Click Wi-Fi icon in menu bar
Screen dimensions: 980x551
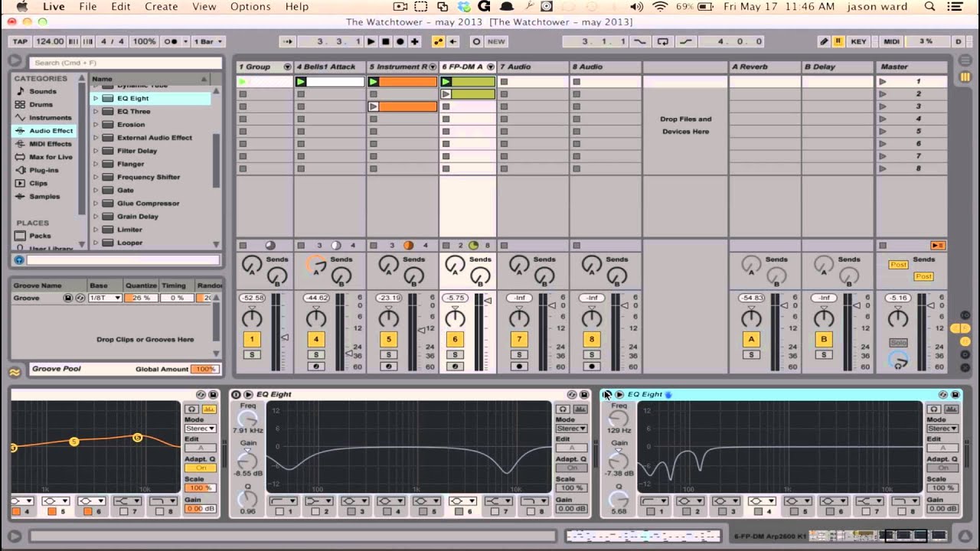point(660,7)
